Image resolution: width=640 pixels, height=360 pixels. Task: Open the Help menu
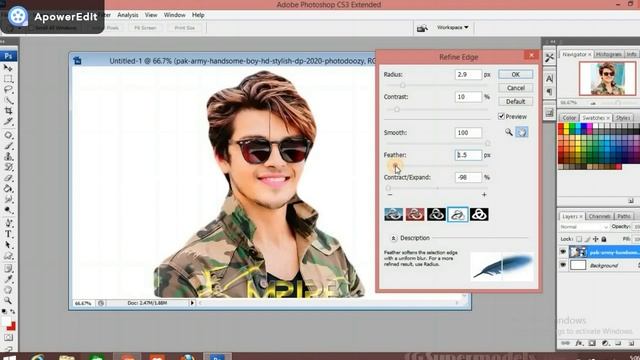pos(198,15)
